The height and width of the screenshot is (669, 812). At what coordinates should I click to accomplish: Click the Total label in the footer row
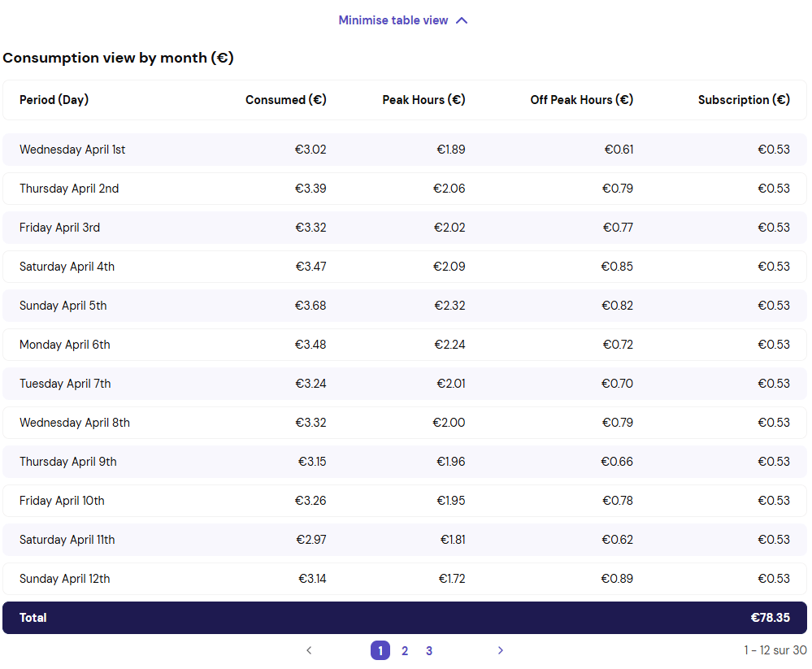(33, 618)
